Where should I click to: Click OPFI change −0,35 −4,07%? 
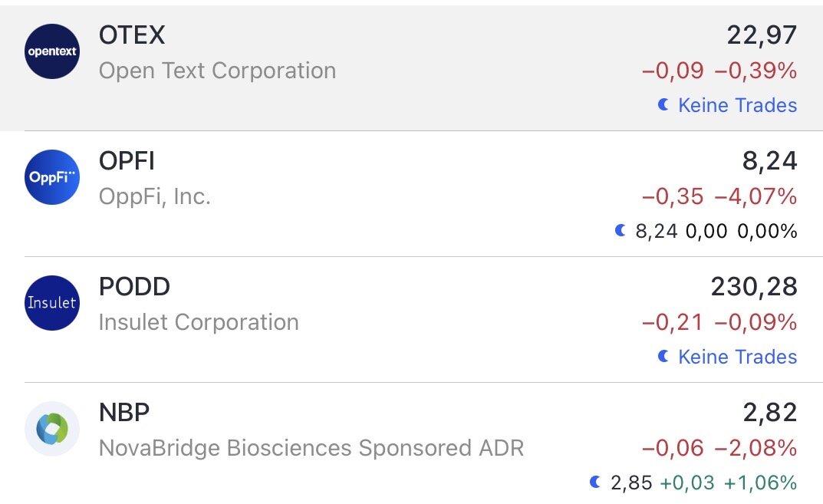click(719, 197)
